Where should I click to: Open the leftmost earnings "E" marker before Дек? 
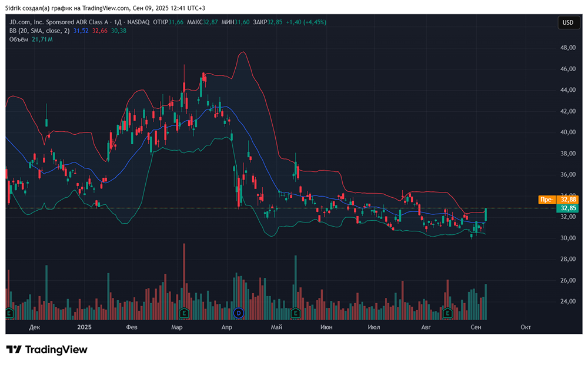(9, 312)
